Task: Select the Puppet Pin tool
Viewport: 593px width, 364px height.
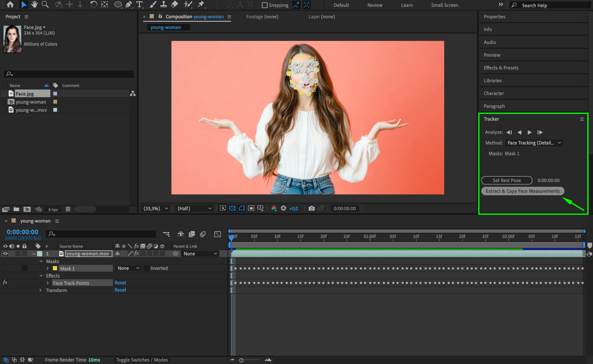Action: click(201, 4)
